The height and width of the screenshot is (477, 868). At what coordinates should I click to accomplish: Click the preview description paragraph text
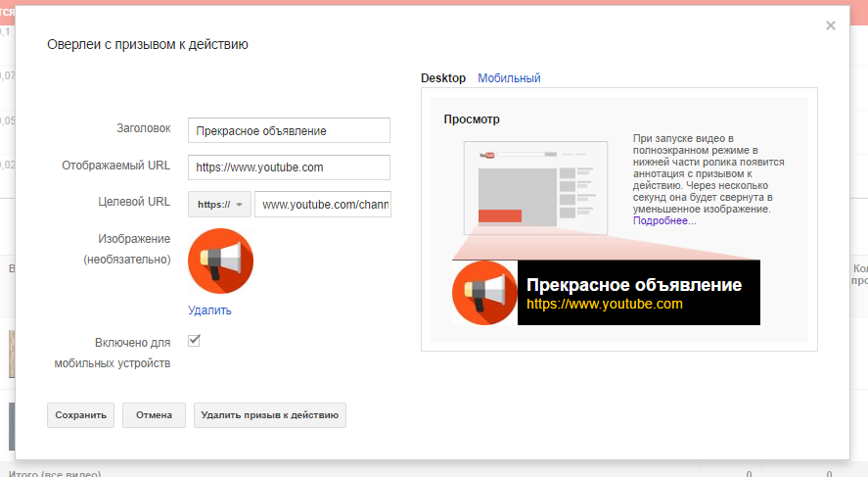pos(708,173)
